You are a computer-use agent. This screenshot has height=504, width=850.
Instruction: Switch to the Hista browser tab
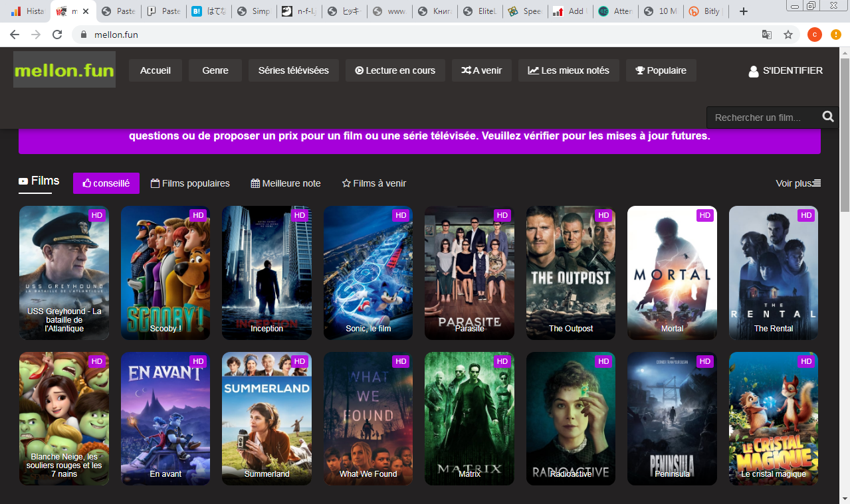29,11
